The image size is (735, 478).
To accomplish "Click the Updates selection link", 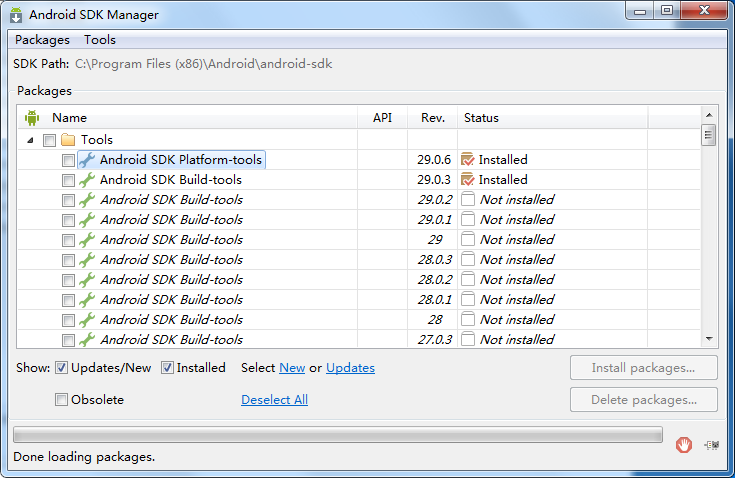I will tap(350, 368).
